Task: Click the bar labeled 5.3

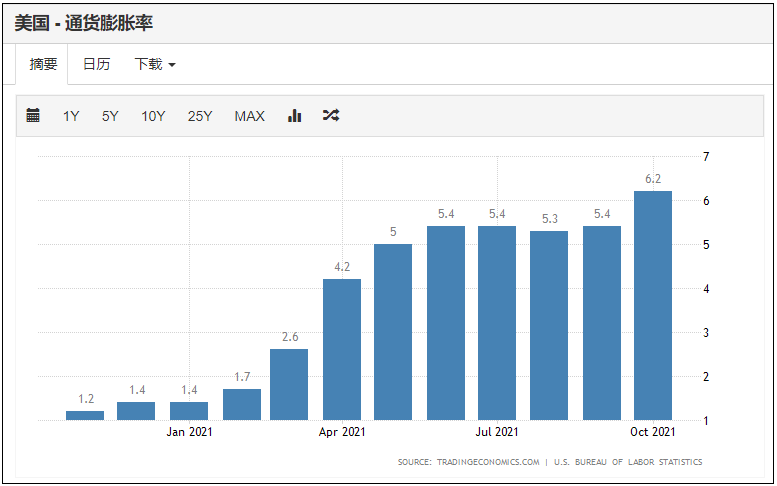Action: tap(549, 325)
